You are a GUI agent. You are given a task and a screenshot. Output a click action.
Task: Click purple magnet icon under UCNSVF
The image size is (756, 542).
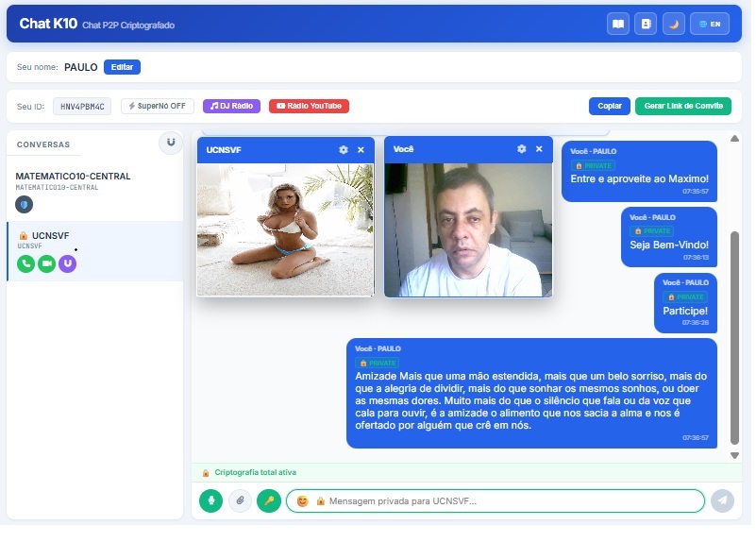67,264
